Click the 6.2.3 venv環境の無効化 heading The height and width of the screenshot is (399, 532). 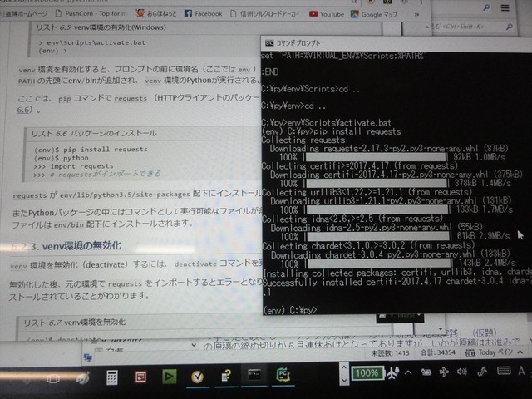click(x=66, y=246)
